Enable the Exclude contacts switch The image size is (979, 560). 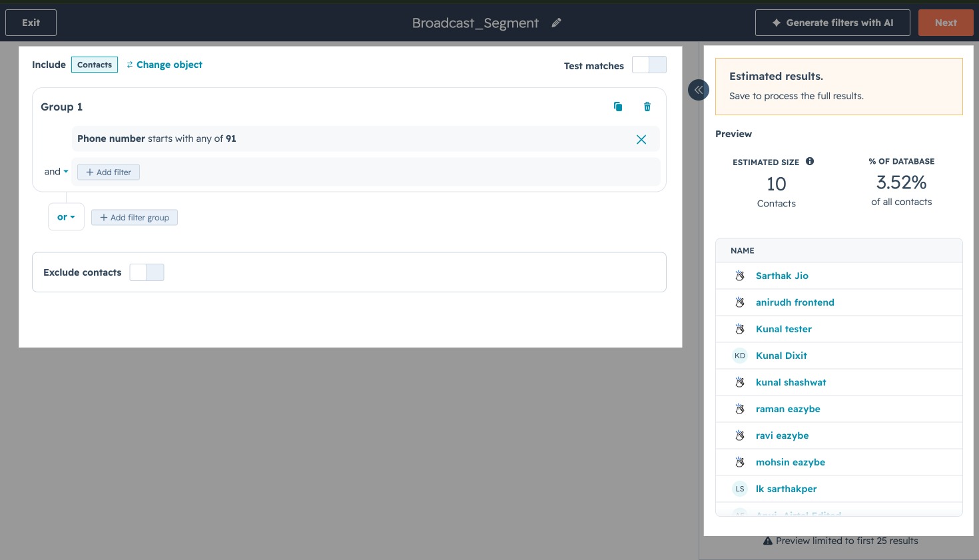[147, 272]
